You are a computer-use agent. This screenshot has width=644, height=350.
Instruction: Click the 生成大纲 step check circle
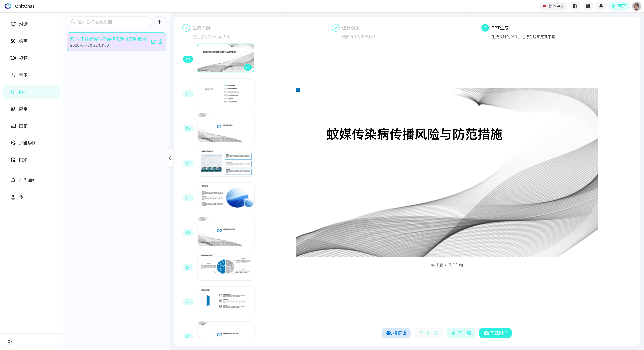coord(186,28)
